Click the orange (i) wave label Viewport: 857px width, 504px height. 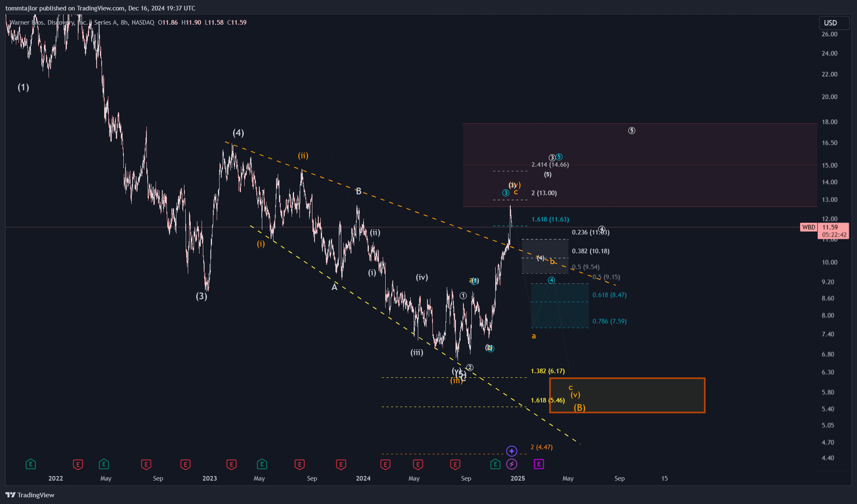click(261, 244)
